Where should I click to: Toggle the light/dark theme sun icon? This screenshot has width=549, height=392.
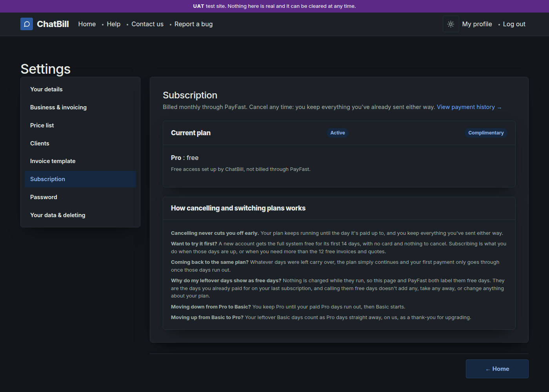tap(451, 24)
